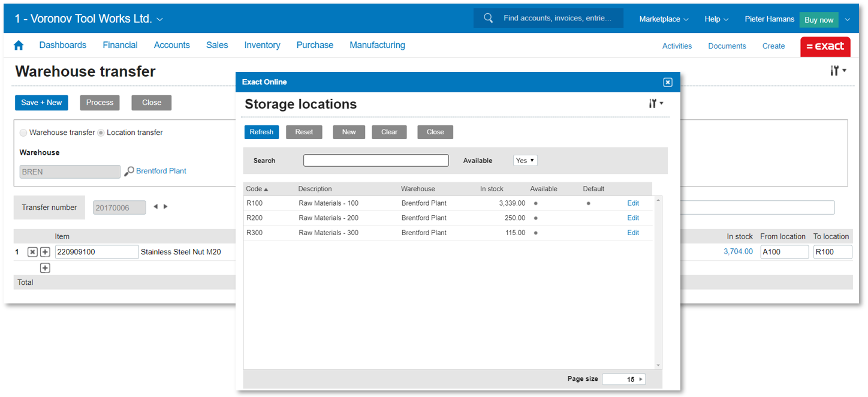Viewport: 868px width, 397px height.
Task: Open the Page size stepper arrow
Action: tap(641, 379)
